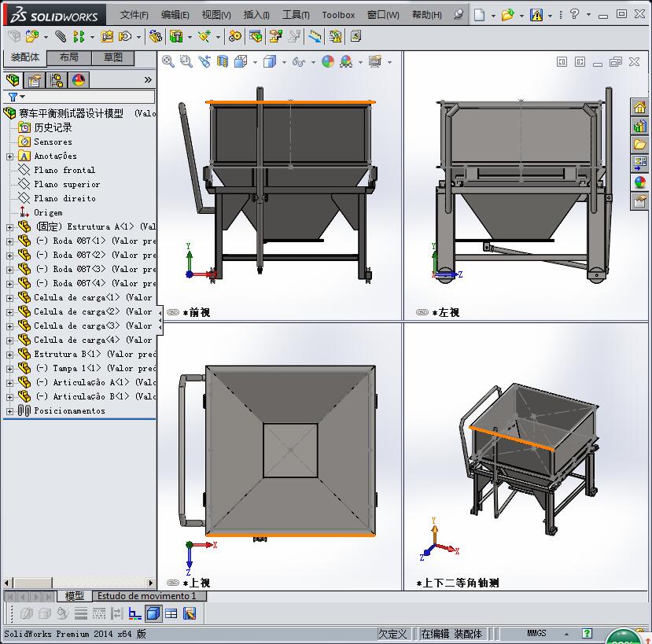Expand the Roda 087<1> component

(x=9, y=241)
